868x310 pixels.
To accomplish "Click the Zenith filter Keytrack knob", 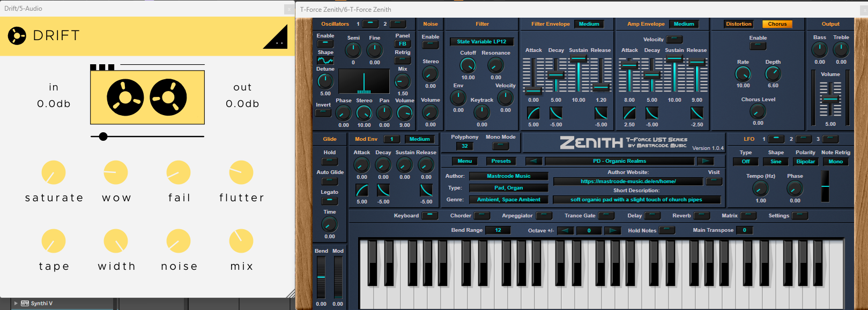I will click(482, 112).
